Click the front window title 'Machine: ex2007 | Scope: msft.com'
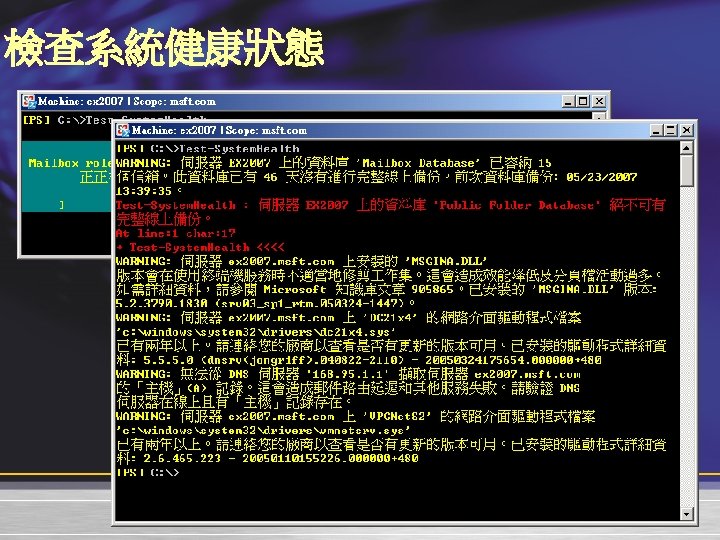 (219, 130)
